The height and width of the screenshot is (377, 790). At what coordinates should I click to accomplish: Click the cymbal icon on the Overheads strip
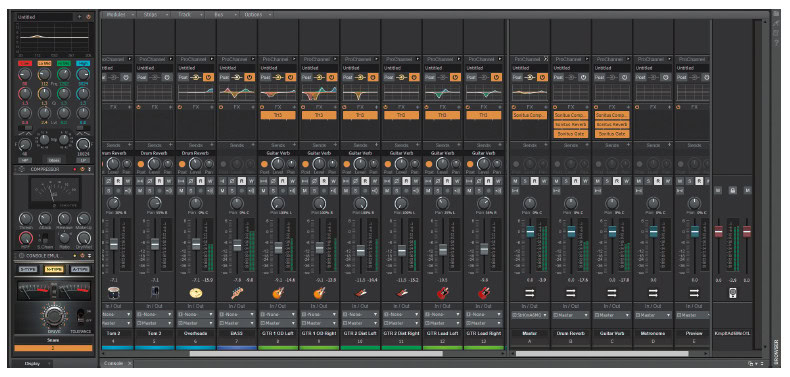click(x=196, y=292)
